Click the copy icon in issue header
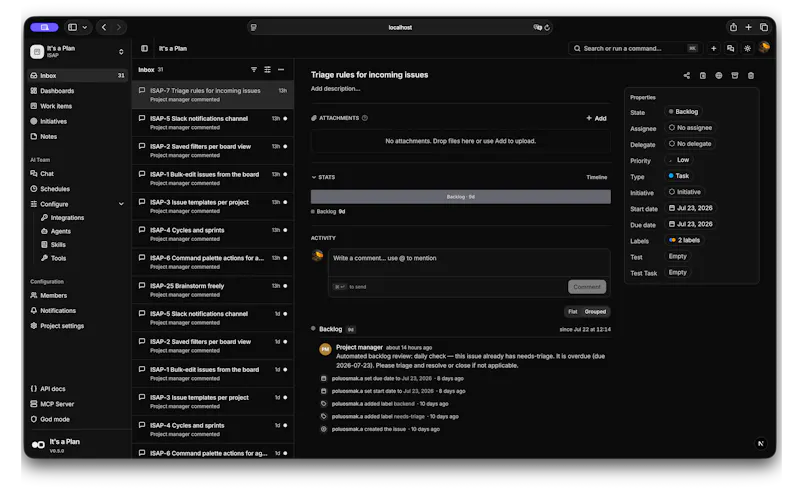 pyautogui.click(x=703, y=76)
